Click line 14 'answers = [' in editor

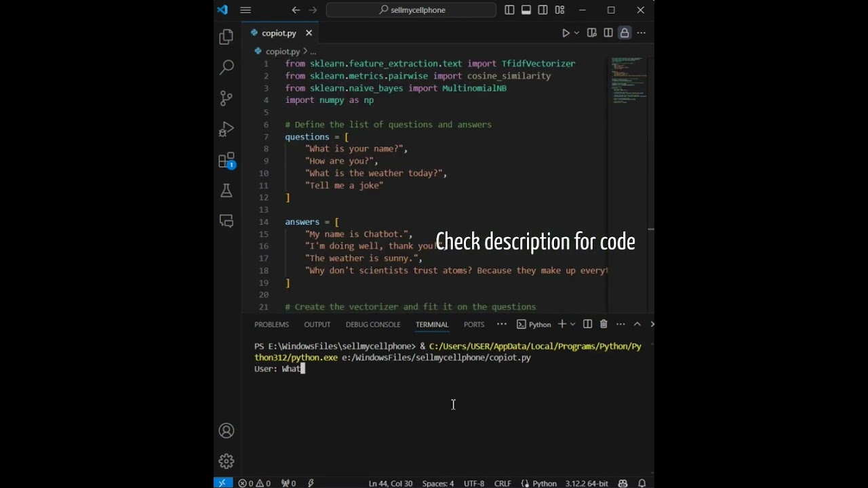312,222
